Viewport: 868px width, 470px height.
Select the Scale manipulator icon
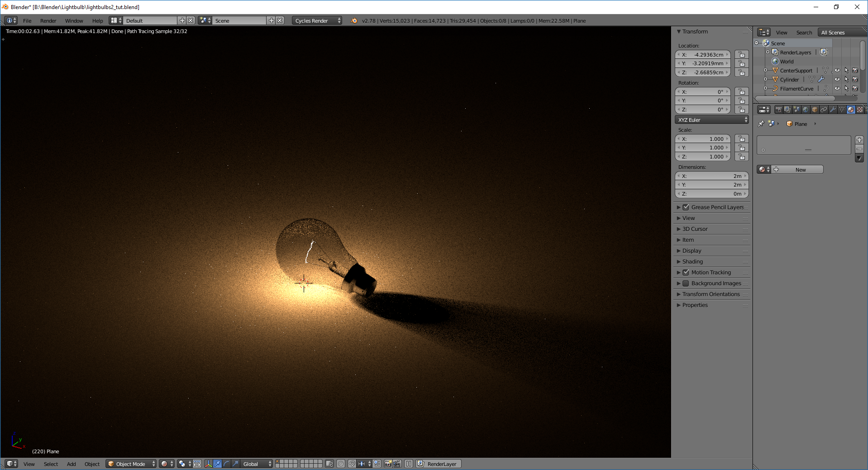236,464
